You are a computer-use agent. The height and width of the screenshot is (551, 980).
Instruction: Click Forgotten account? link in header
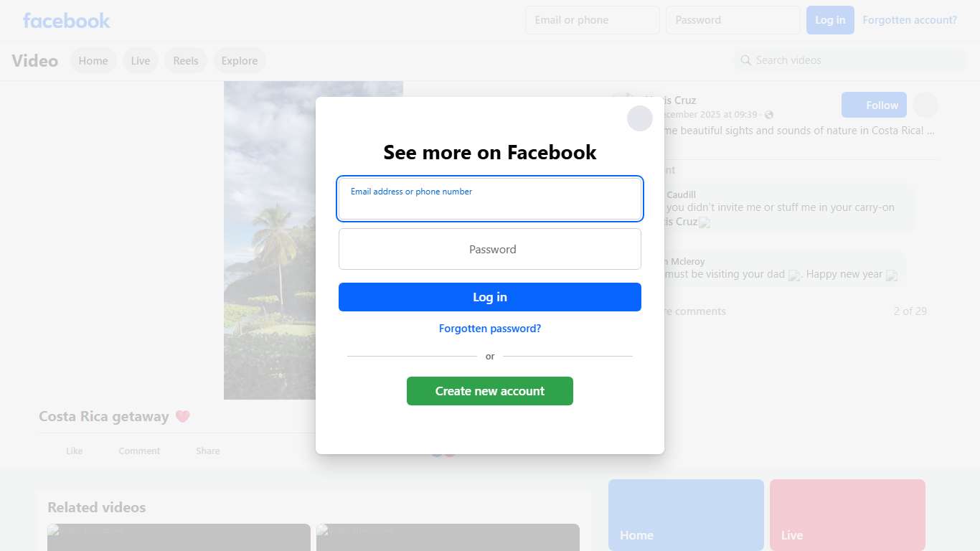pyautogui.click(x=910, y=20)
